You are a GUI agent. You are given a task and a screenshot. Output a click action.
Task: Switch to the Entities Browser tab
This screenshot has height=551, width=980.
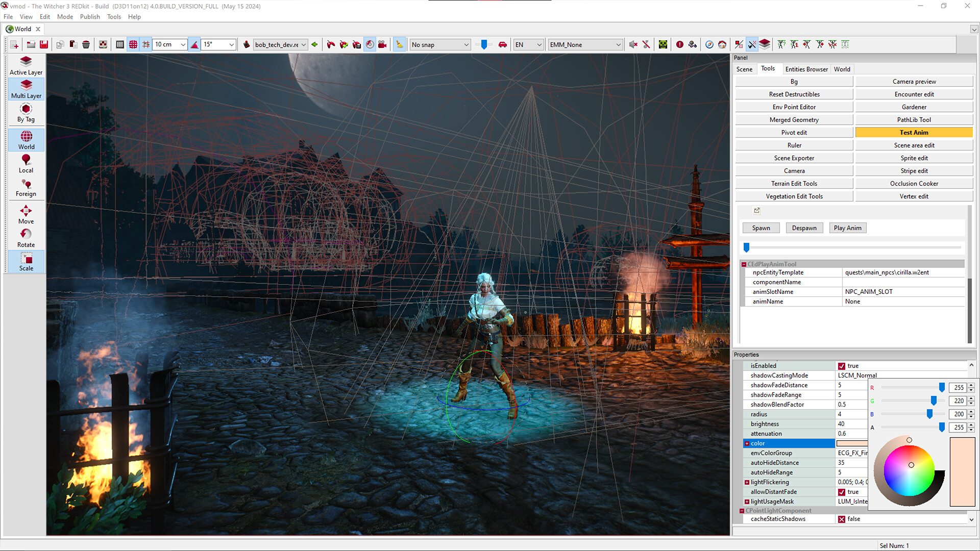pos(806,69)
